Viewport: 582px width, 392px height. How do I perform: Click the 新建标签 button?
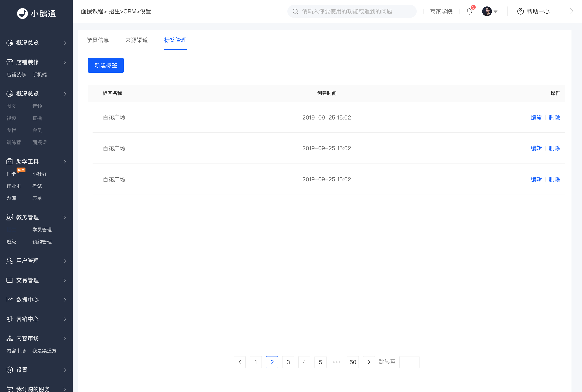click(x=106, y=65)
